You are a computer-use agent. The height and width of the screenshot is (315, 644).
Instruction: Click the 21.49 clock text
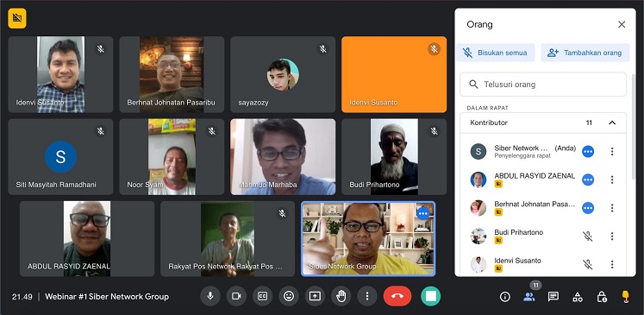(x=22, y=297)
